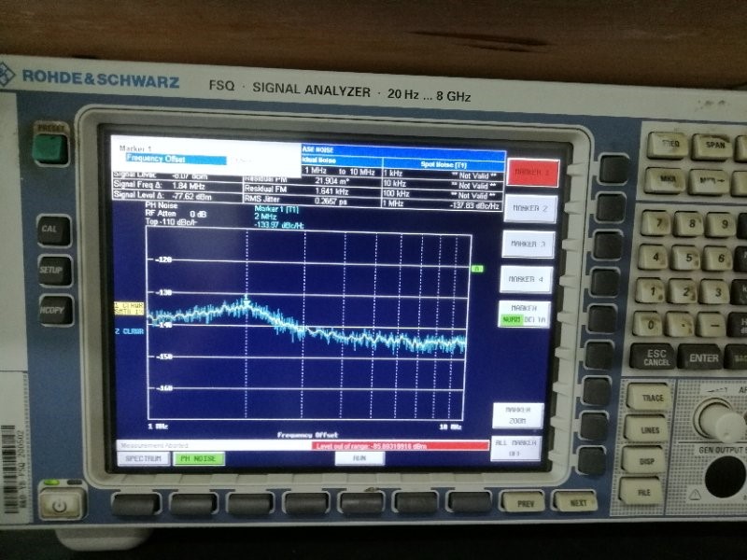The height and width of the screenshot is (560, 747).
Task: Push the side key next to MARKER 2
Action: (x=613, y=207)
